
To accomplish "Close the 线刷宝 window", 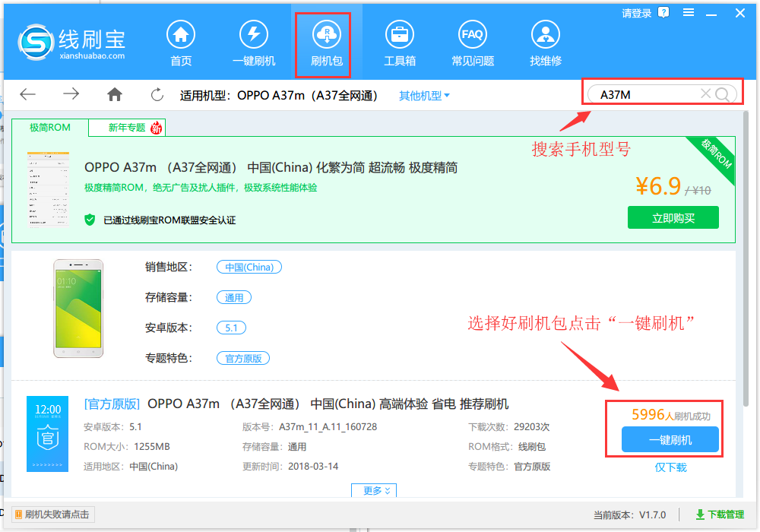I will pyautogui.click(x=739, y=13).
